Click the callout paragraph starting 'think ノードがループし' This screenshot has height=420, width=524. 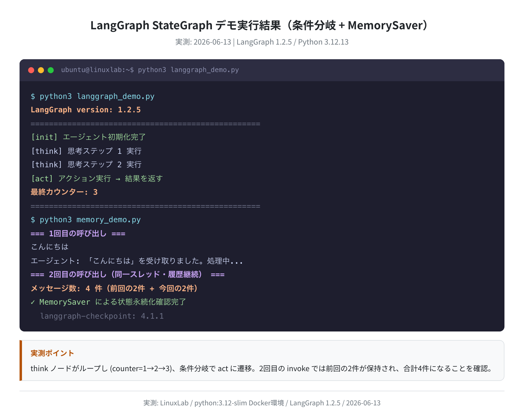coord(263,369)
